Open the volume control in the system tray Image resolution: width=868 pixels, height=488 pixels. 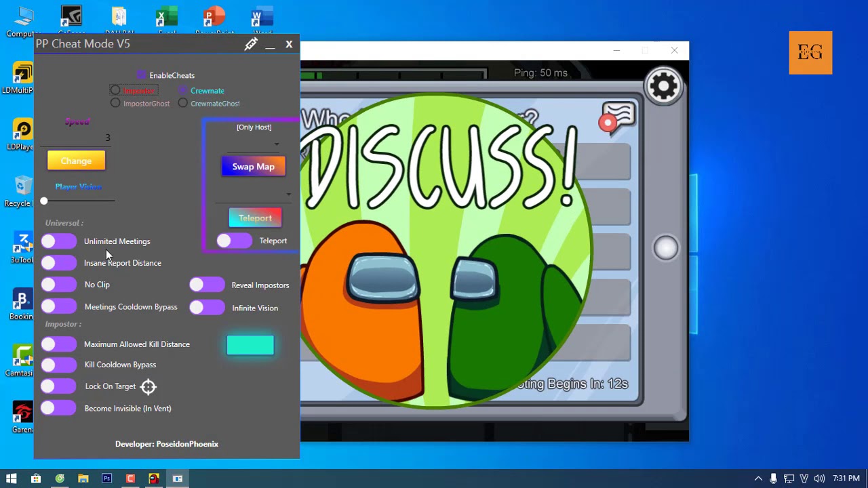(819, 479)
